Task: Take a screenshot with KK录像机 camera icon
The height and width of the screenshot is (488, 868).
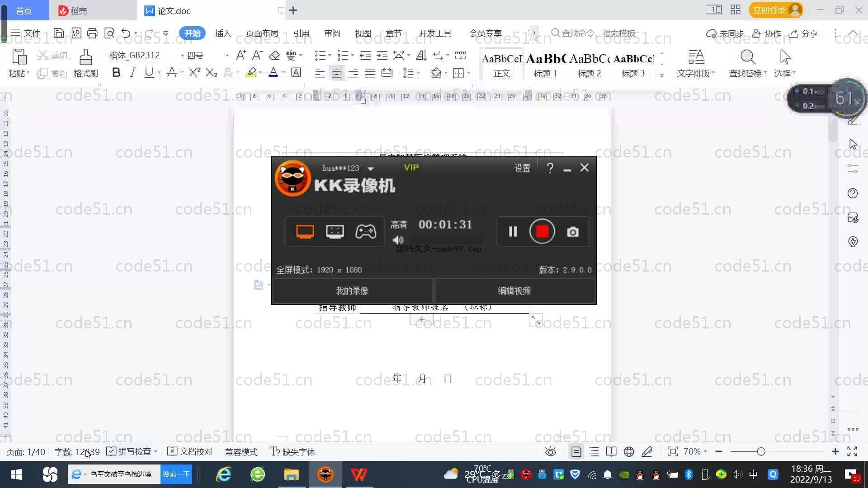Action: point(573,232)
